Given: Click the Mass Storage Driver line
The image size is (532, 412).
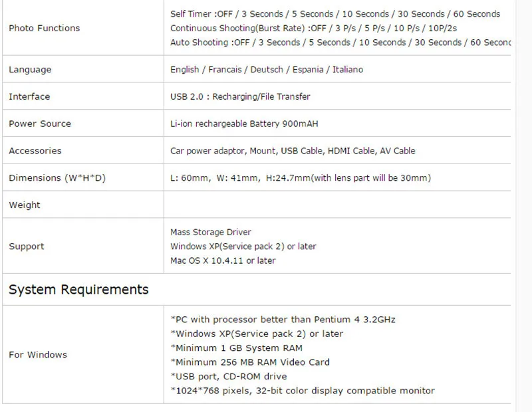Looking at the screenshot, I should (x=211, y=233).
